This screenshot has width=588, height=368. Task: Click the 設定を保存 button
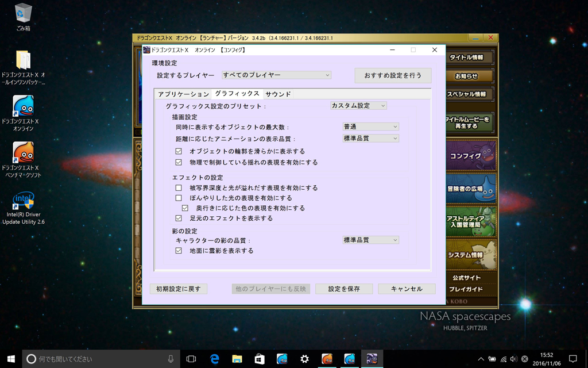[x=344, y=289]
